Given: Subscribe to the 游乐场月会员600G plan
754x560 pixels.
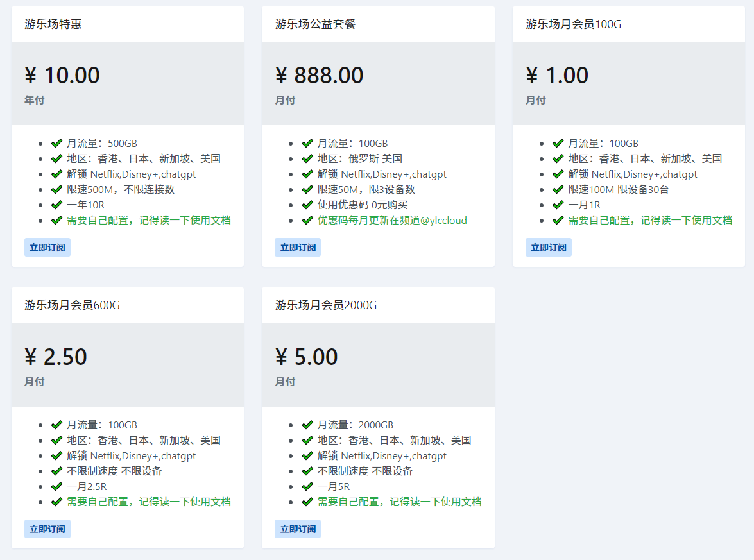Looking at the screenshot, I should [47, 529].
